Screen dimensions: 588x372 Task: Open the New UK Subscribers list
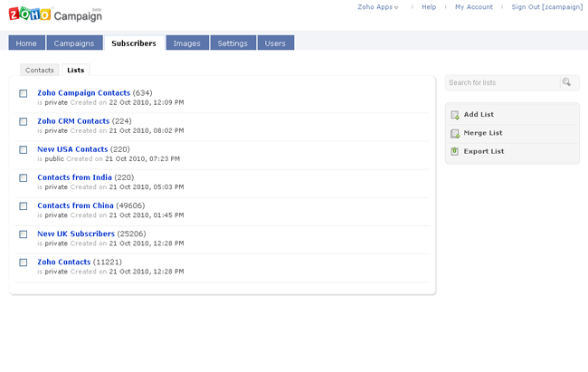pyautogui.click(x=76, y=234)
